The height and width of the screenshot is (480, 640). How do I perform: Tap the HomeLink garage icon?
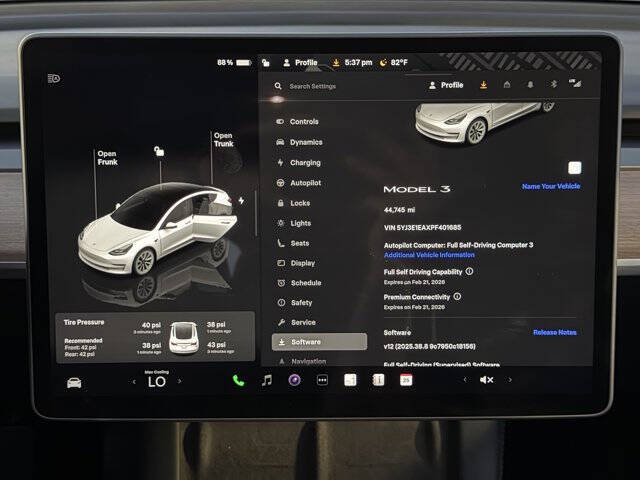[x=507, y=84]
